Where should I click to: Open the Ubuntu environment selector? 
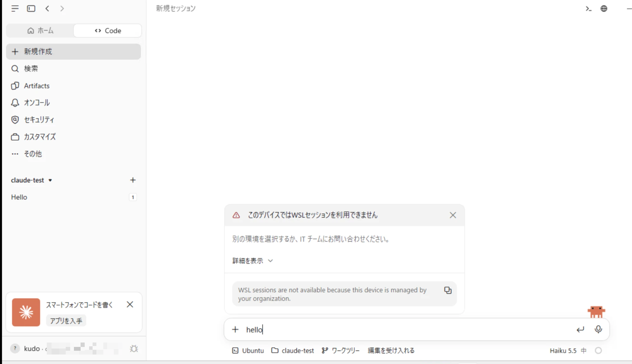[248, 350]
